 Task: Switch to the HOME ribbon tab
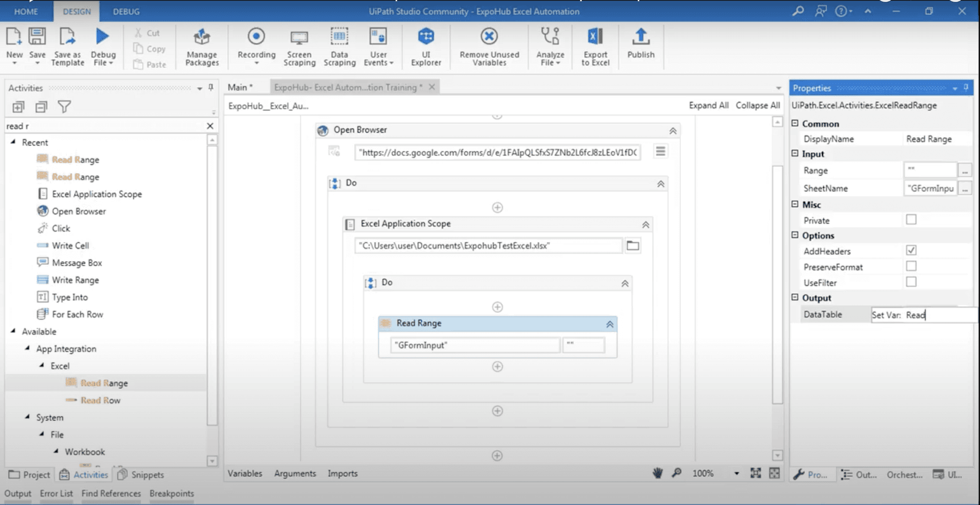26,11
